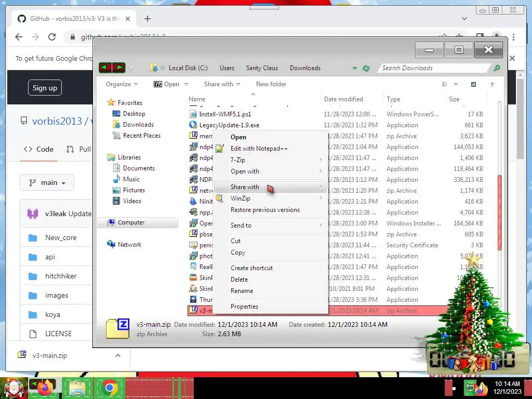
Task: Open Properties from the context menu
Action: (x=270, y=307)
